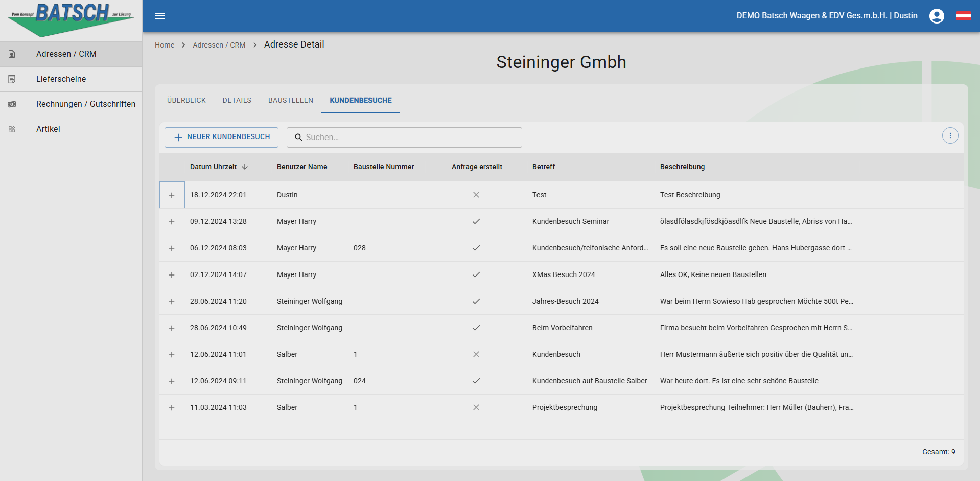Expand the 28.06.2024 10:49 visit row
Image resolution: width=980 pixels, height=481 pixels.
tap(172, 328)
